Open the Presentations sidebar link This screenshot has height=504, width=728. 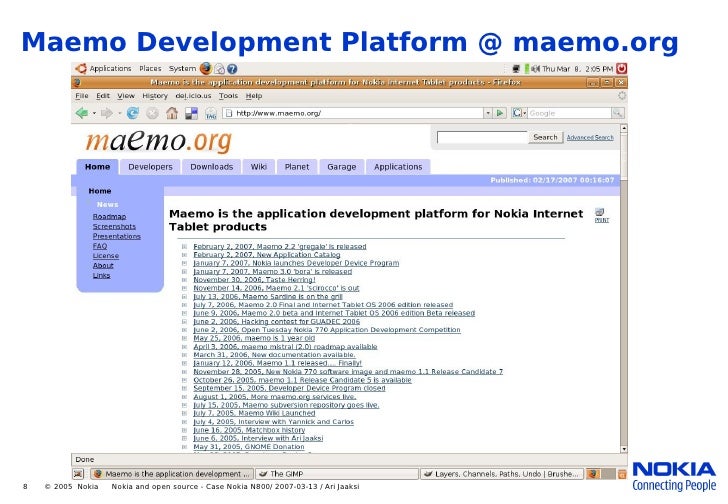(x=117, y=236)
